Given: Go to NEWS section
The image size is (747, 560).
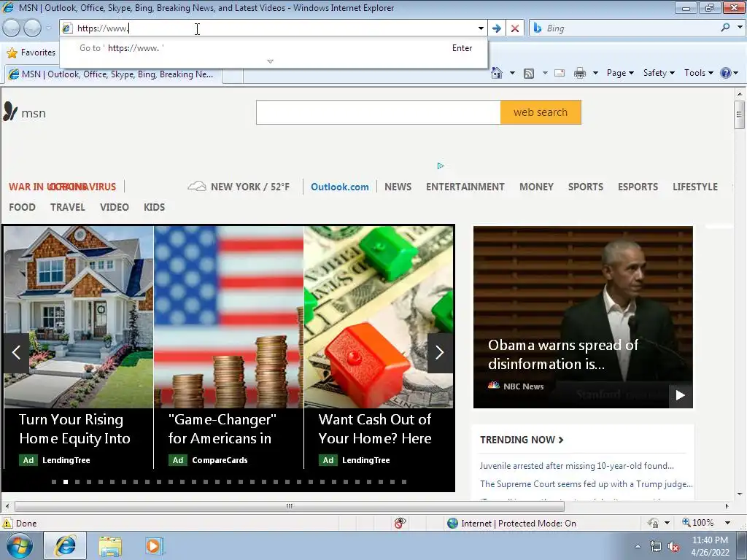Looking at the screenshot, I should pos(398,187).
